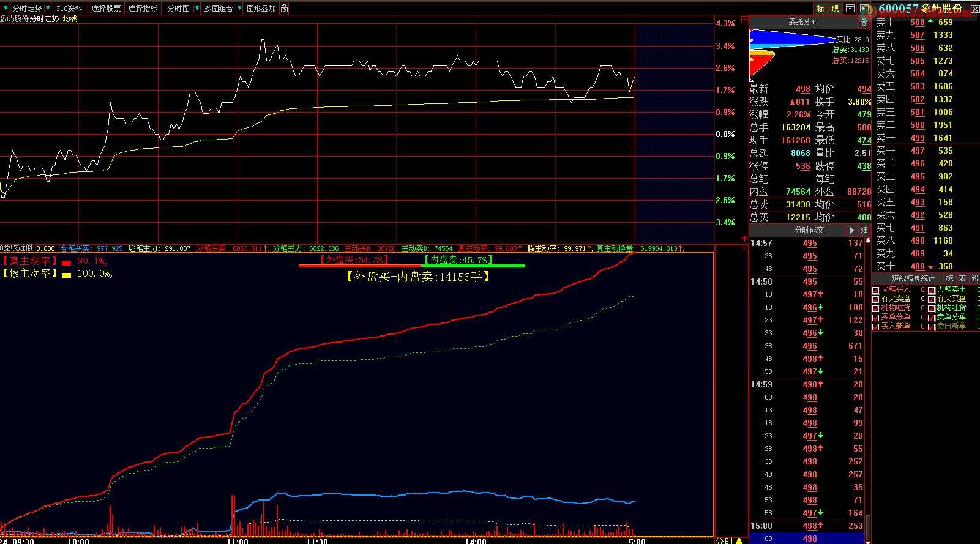The image size is (980, 544).
Task: Click the 委托分布 panel header
Action: point(803,22)
